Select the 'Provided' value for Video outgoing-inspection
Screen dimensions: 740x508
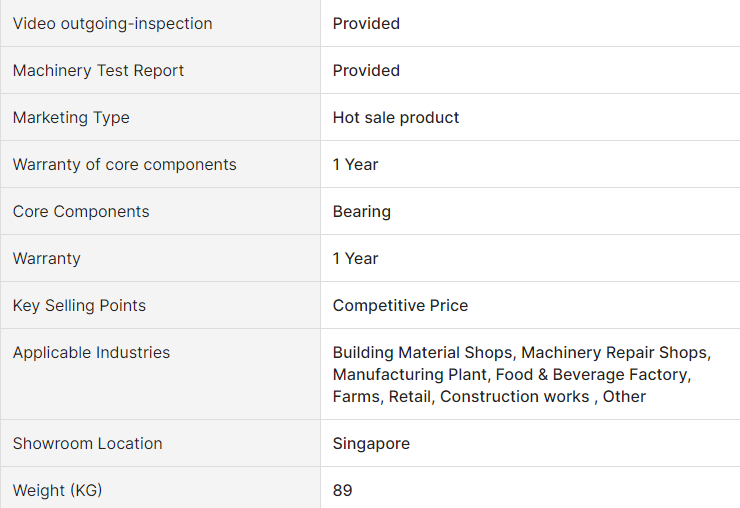tap(366, 23)
